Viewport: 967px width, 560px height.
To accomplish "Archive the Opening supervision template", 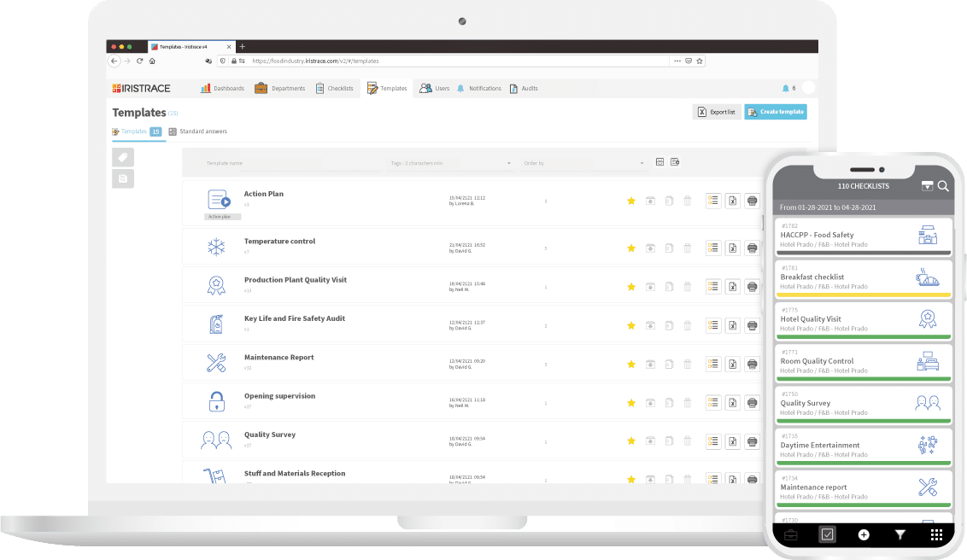I will pos(650,402).
